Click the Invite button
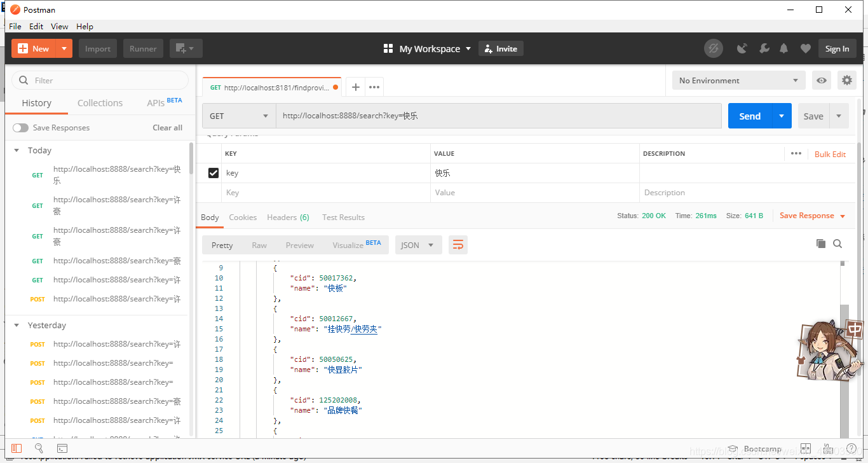 (501, 48)
